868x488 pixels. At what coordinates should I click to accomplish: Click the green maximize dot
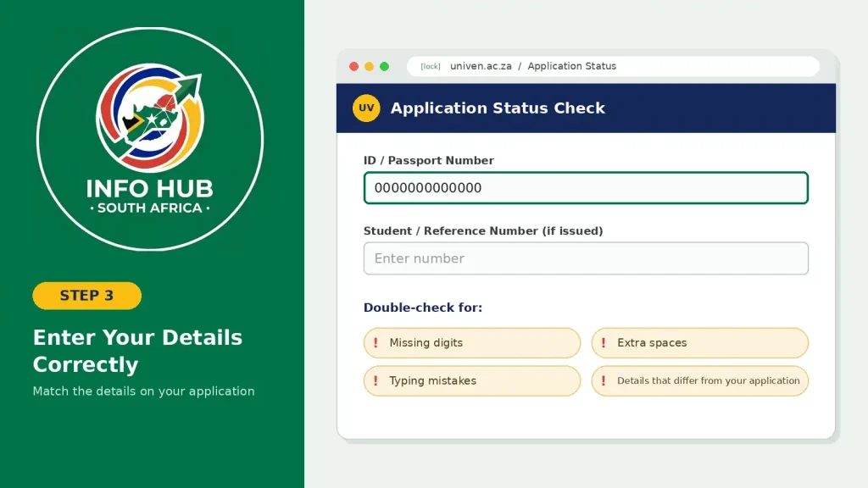pos(384,66)
